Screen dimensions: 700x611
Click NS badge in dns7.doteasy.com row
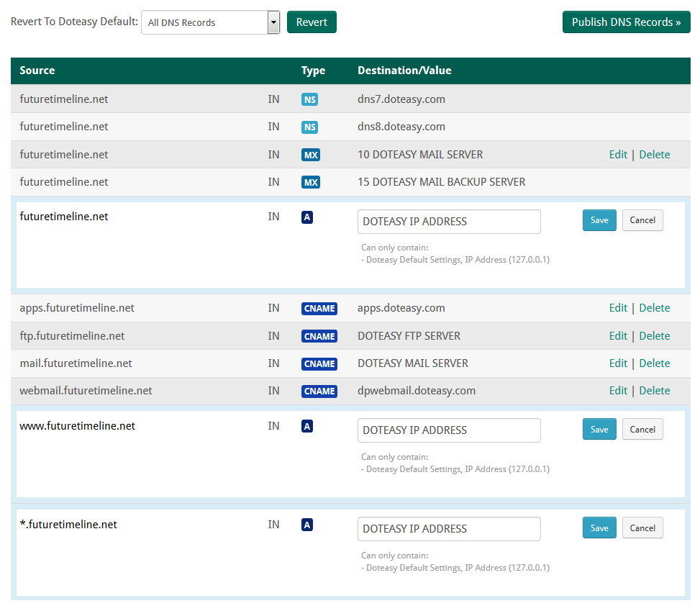coord(310,99)
